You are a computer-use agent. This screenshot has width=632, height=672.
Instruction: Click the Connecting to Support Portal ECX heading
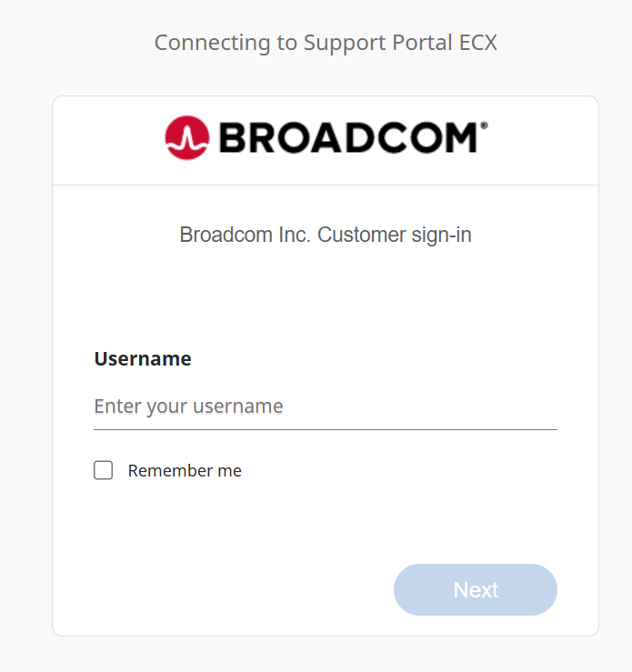[326, 43]
